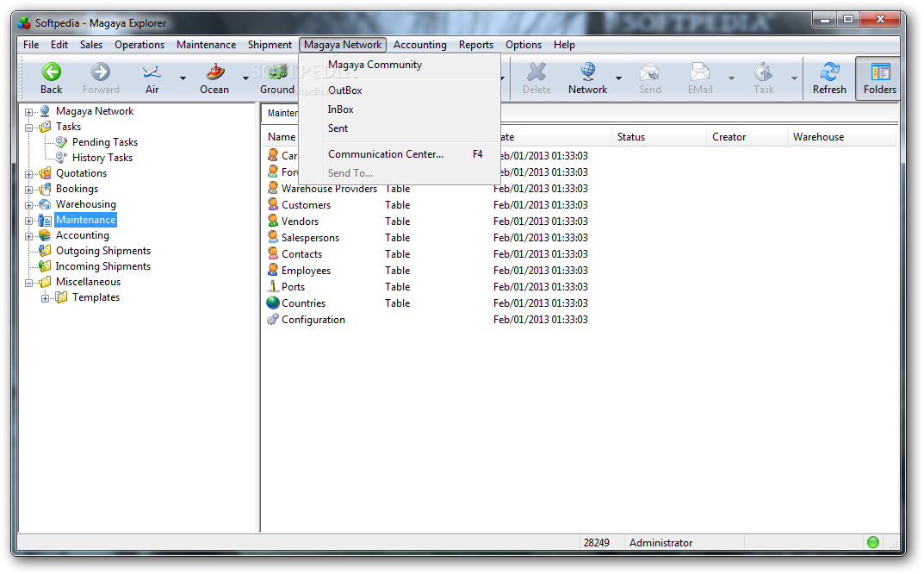Collapse the Tasks tree node

(x=29, y=128)
